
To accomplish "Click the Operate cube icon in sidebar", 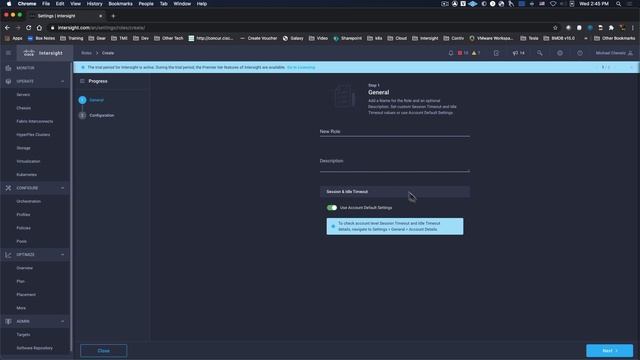I will tap(8, 81).
